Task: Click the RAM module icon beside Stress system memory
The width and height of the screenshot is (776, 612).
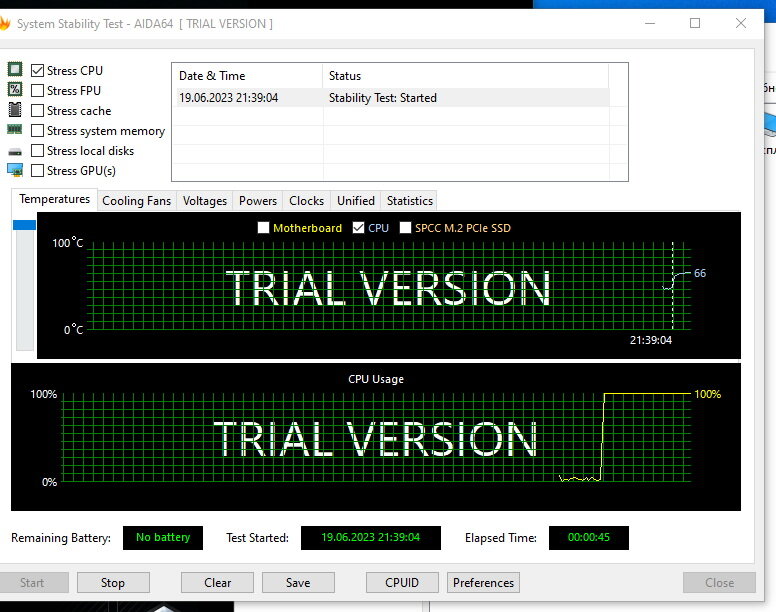Action: point(15,130)
